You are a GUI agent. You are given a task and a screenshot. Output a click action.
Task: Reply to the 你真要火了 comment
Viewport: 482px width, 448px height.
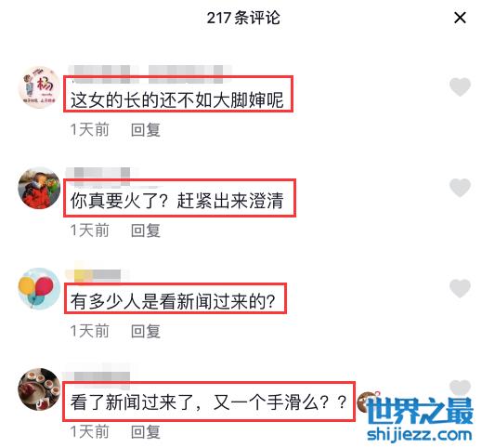click(146, 231)
